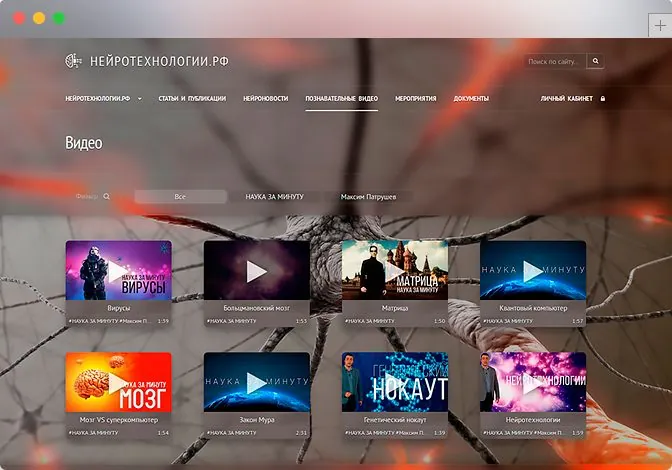Go to Мероприятия section
The height and width of the screenshot is (470, 672).
point(415,99)
